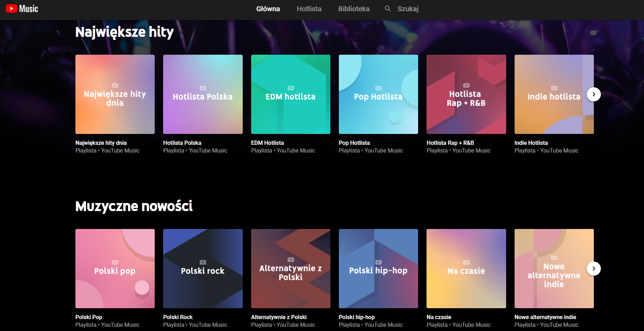Click the Na czasie title link

pyautogui.click(x=439, y=317)
